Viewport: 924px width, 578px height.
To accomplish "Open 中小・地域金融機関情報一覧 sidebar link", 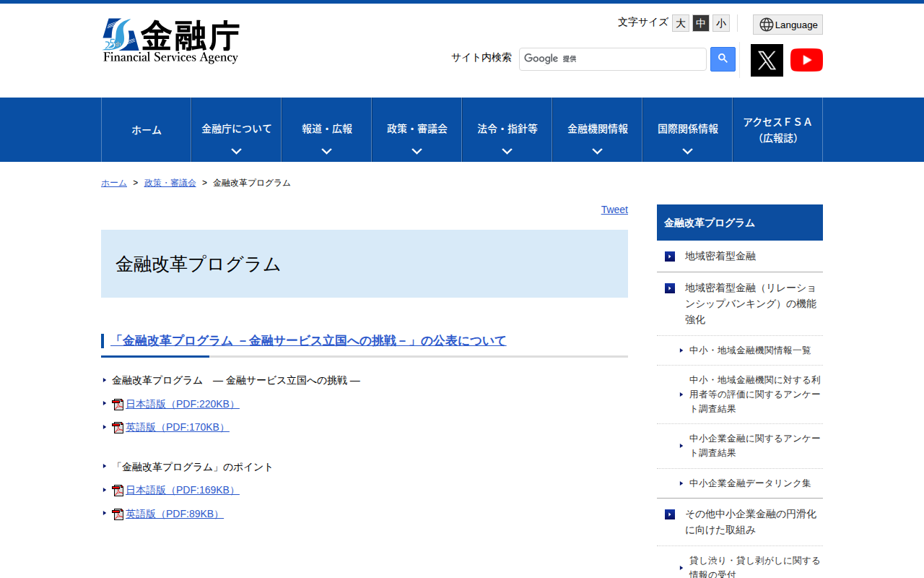I will click(x=750, y=350).
